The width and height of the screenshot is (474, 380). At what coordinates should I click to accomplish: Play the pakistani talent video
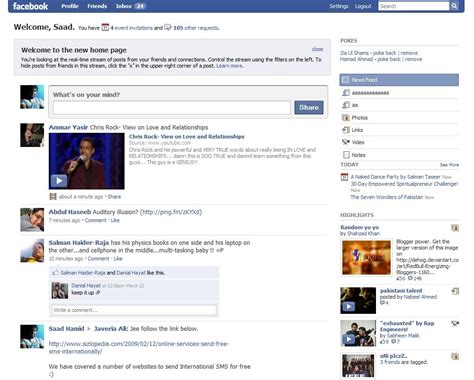pos(349,306)
